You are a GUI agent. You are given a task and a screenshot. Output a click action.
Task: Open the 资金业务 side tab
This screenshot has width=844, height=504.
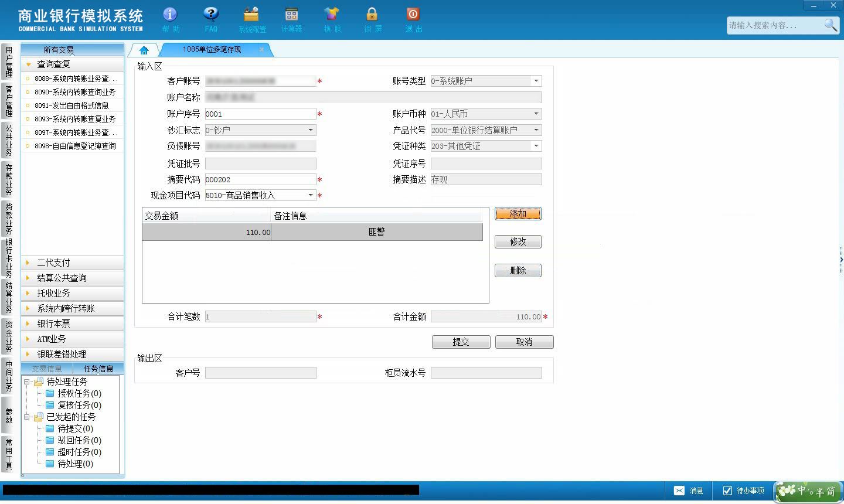pyautogui.click(x=9, y=336)
